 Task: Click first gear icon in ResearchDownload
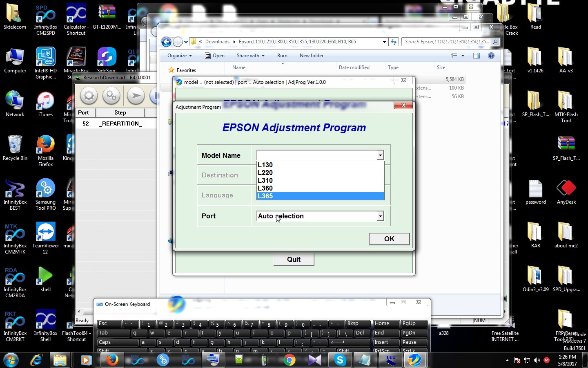pos(89,96)
